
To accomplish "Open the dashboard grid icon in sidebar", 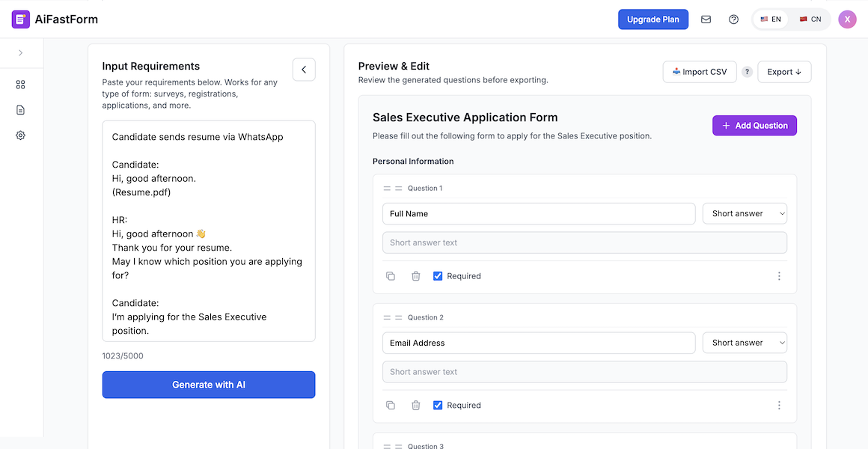I will pyautogui.click(x=20, y=84).
